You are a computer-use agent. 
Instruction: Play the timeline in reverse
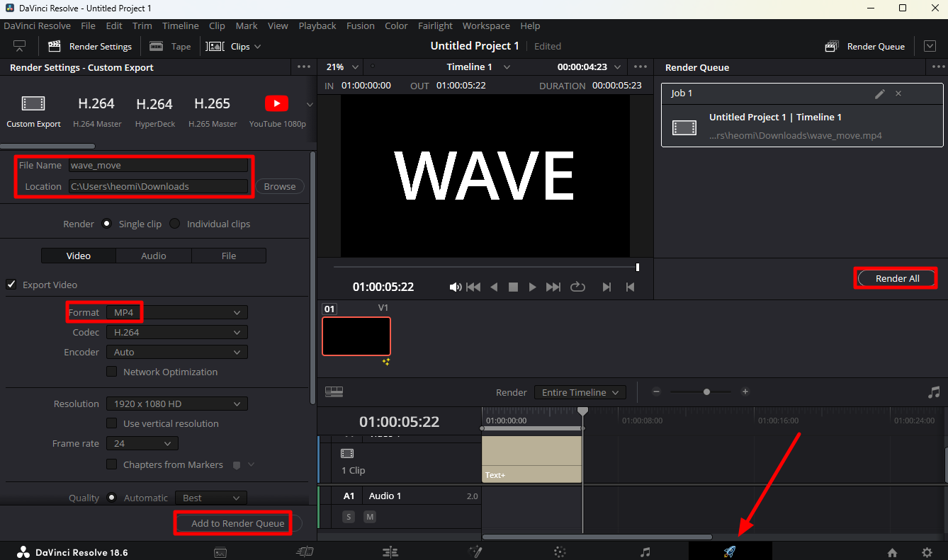point(494,287)
